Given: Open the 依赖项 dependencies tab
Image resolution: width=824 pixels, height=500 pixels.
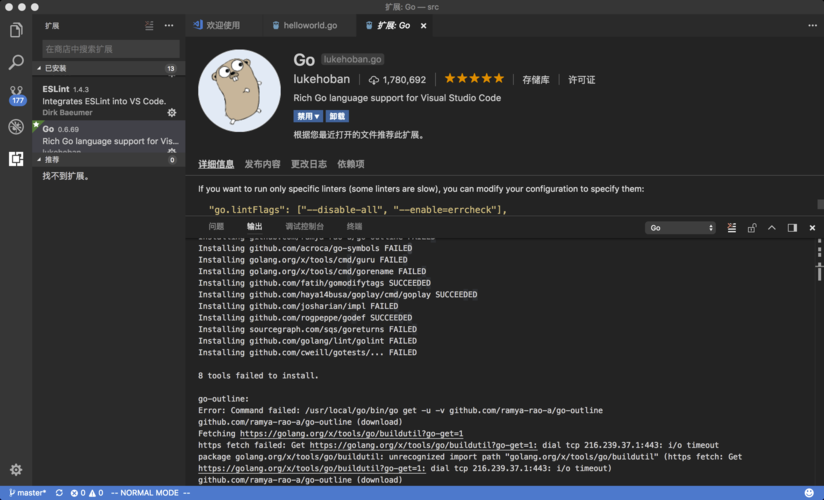Looking at the screenshot, I should [351, 164].
